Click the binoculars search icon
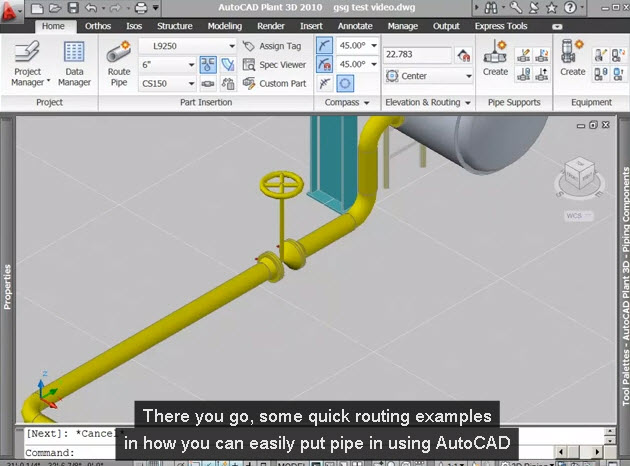Viewport: 630px width, 466px height. (x=491, y=8)
